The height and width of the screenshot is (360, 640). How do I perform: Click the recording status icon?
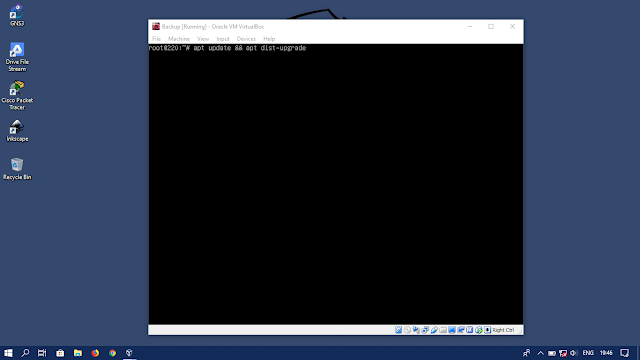pyautogui.click(x=461, y=330)
